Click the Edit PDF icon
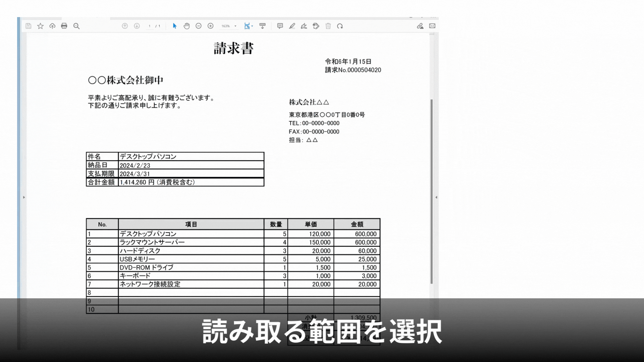The image size is (644, 362). click(316, 26)
